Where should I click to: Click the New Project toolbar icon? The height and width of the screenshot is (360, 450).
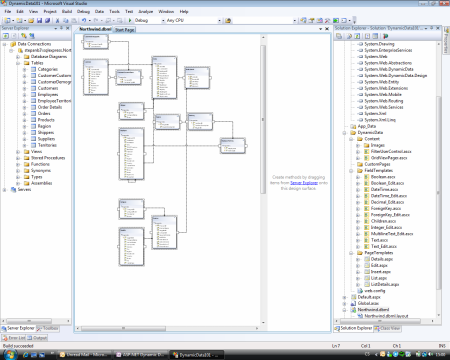[x=7, y=20]
